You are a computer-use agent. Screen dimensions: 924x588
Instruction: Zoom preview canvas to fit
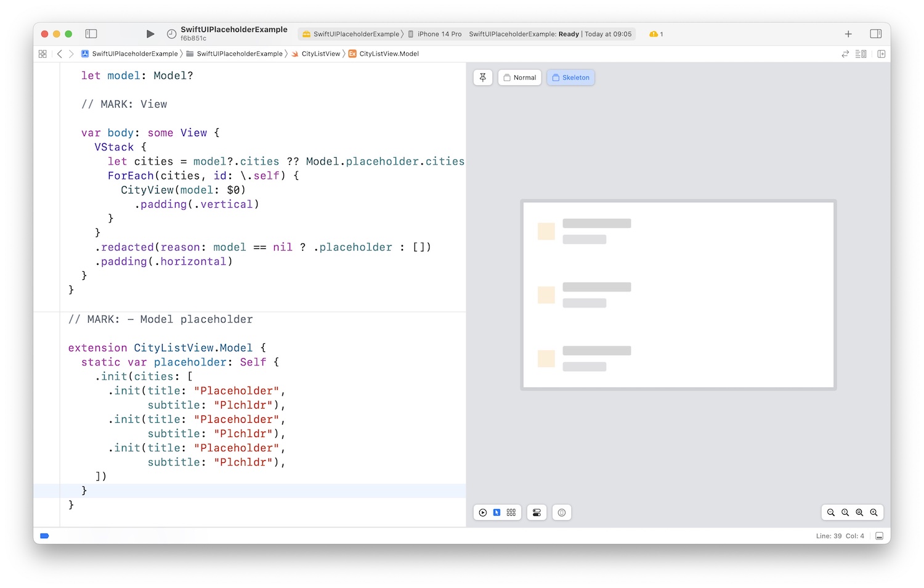point(859,513)
